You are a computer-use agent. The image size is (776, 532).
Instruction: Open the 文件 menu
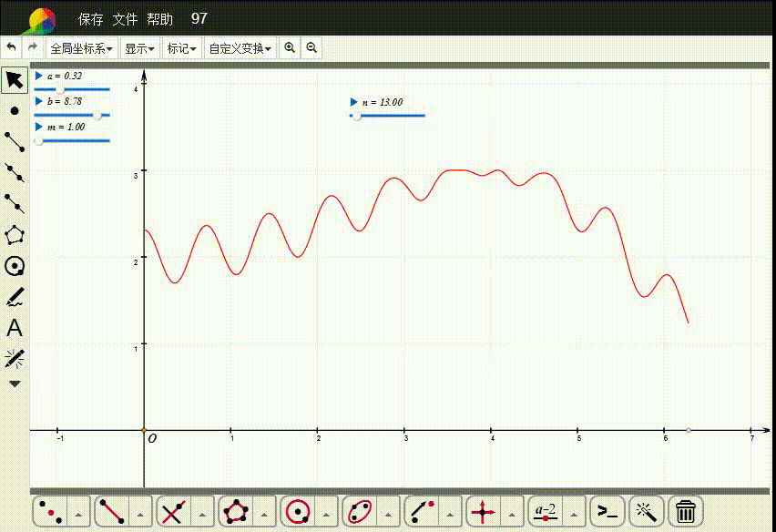pos(125,19)
